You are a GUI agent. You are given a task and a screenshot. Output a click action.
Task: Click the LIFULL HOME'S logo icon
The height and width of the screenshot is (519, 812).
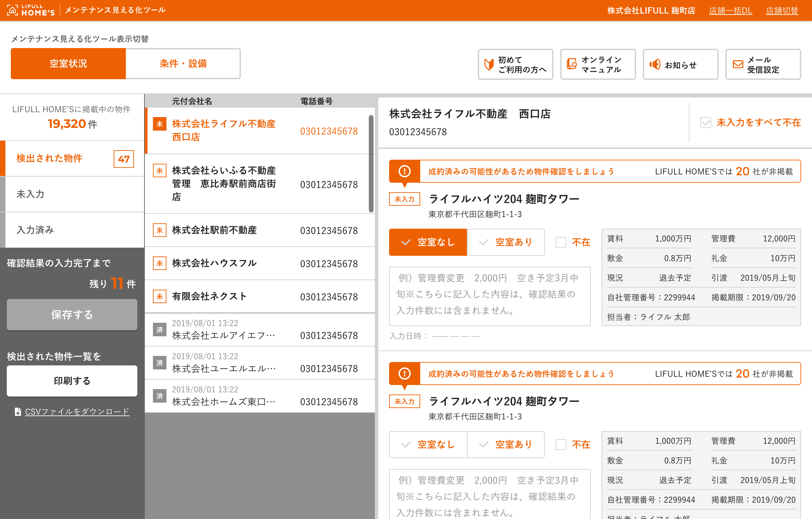pos(13,10)
